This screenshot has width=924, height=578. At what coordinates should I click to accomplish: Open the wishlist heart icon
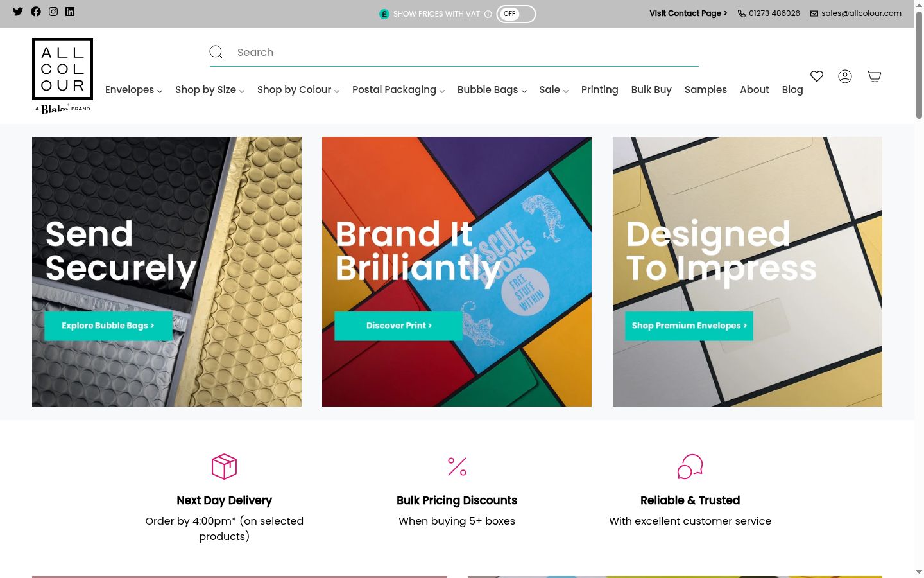[817, 76]
